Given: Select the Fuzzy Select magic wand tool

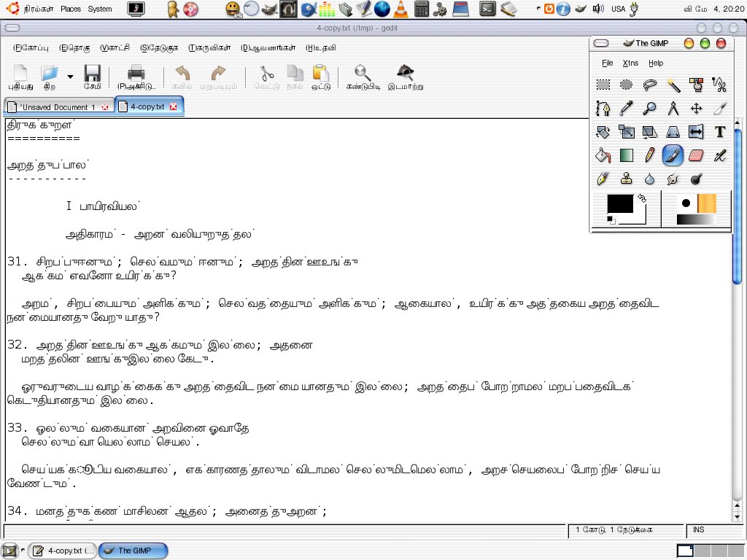Looking at the screenshot, I should pos(673,85).
